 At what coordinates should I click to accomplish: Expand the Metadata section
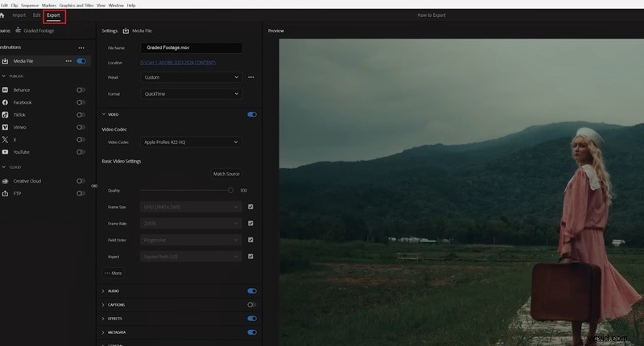coord(103,332)
